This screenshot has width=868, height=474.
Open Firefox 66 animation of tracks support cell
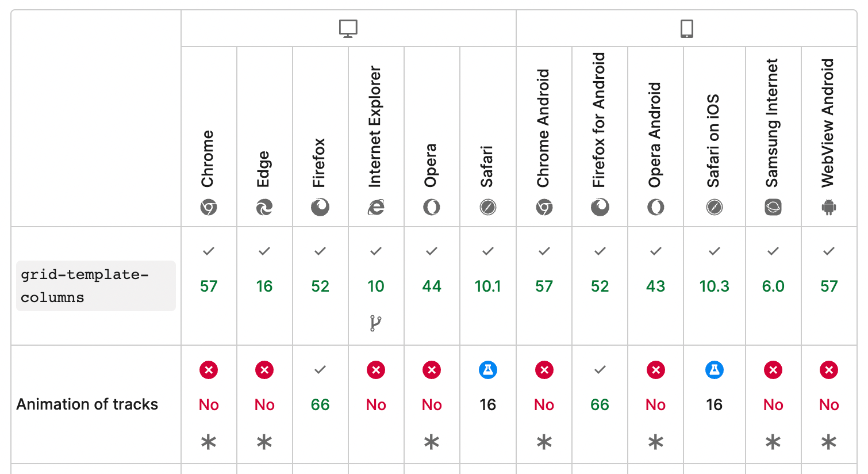coord(320,404)
